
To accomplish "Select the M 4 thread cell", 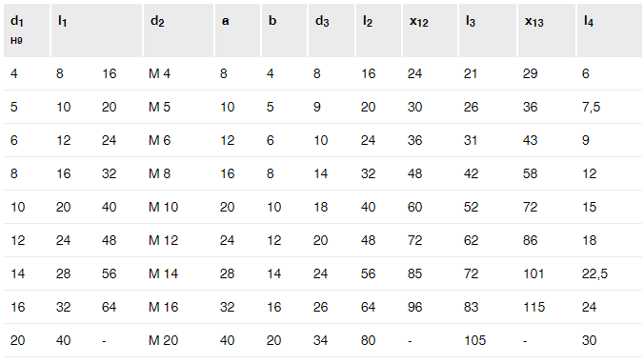I will click(x=159, y=73).
